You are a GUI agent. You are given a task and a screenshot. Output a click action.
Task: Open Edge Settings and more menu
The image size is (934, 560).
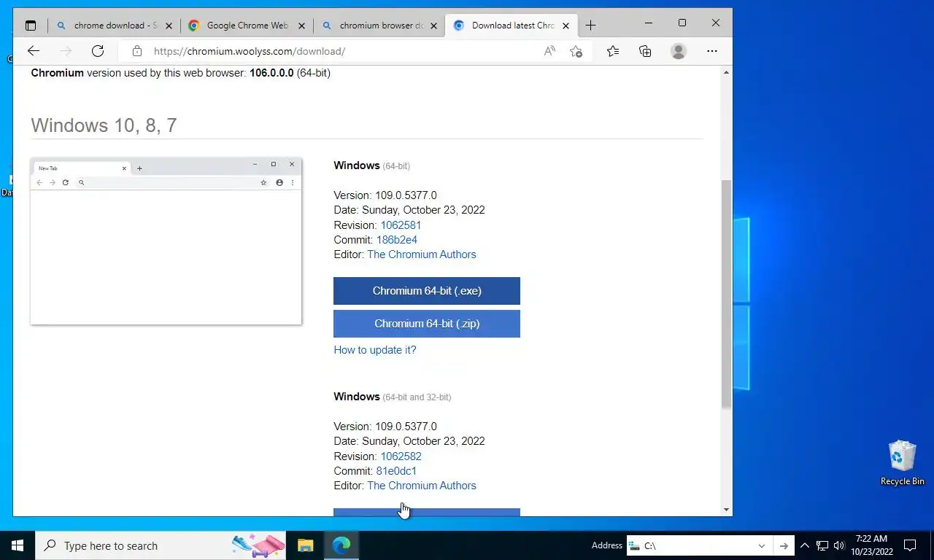[x=712, y=51]
